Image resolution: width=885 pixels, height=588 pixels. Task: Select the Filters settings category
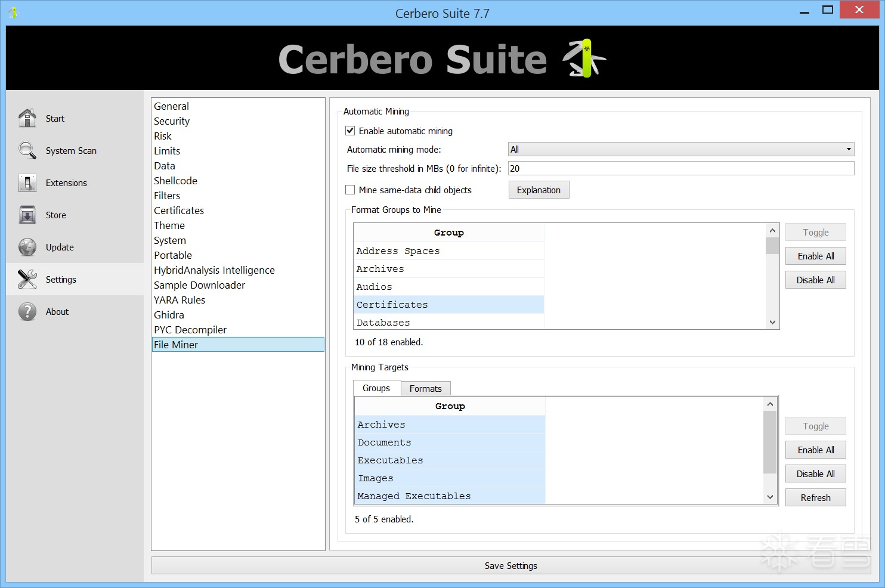pyautogui.click(x=238, y=196)
